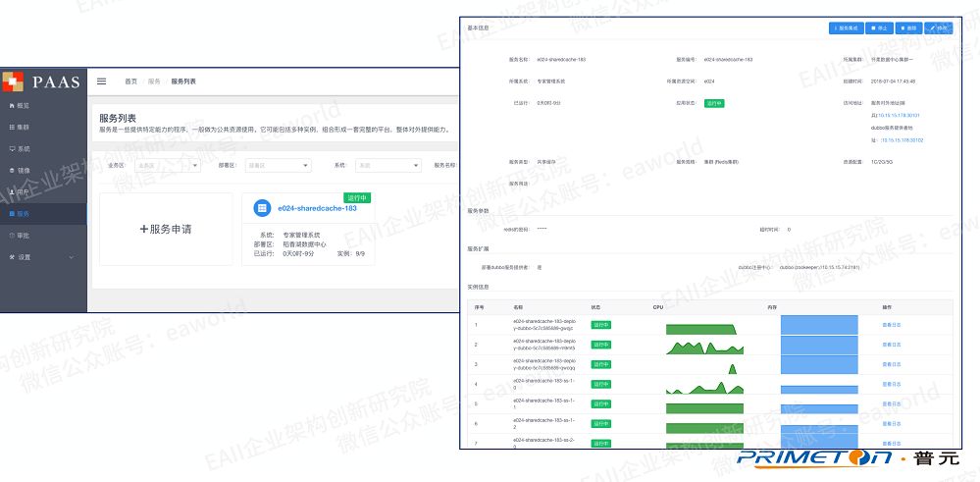Click the 运行中 badge in instance row 5
This screenshot has width=980, height=482.
601,403
